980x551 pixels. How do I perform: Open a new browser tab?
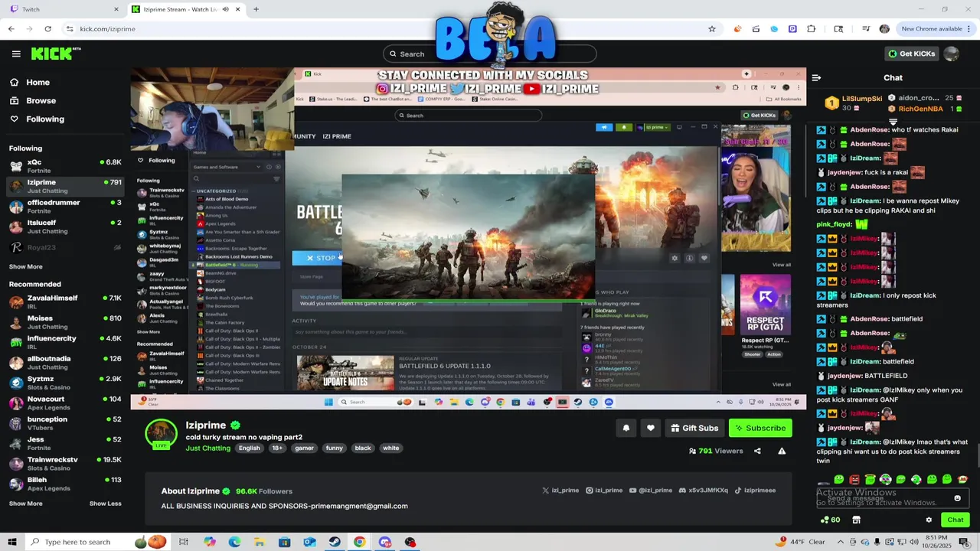tap(256, 9)
